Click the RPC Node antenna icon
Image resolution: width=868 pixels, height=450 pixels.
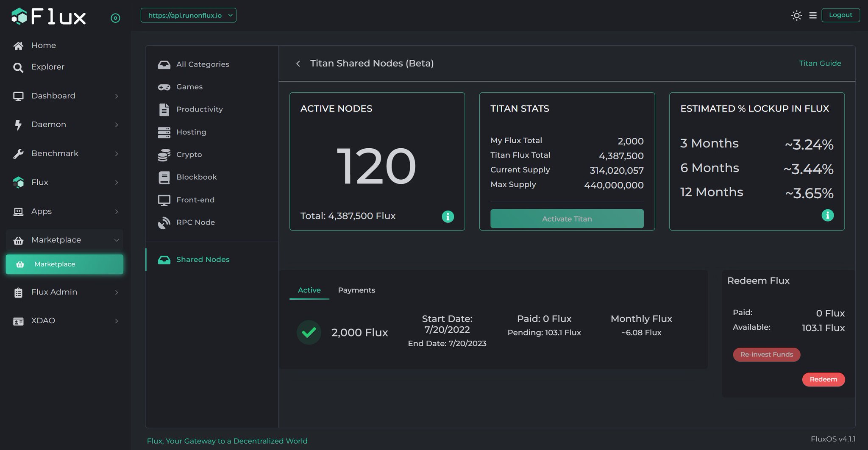point(164,222)
